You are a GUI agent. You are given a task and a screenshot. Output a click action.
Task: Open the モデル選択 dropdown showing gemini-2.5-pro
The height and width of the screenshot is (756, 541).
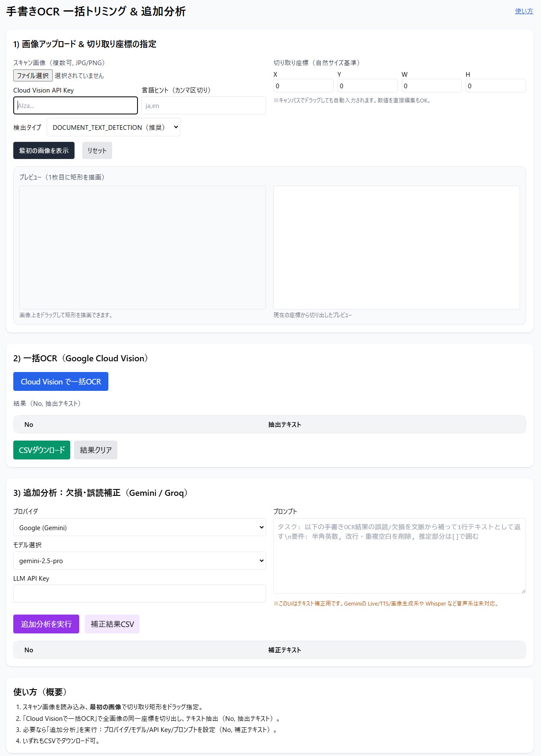140,561
